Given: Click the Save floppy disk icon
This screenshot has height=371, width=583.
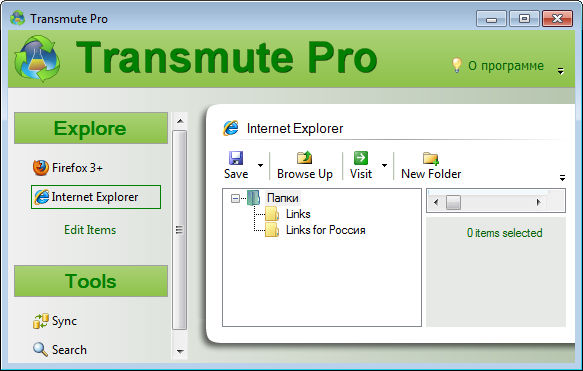Looking at the screenshot, I should (x=236, y=158).
